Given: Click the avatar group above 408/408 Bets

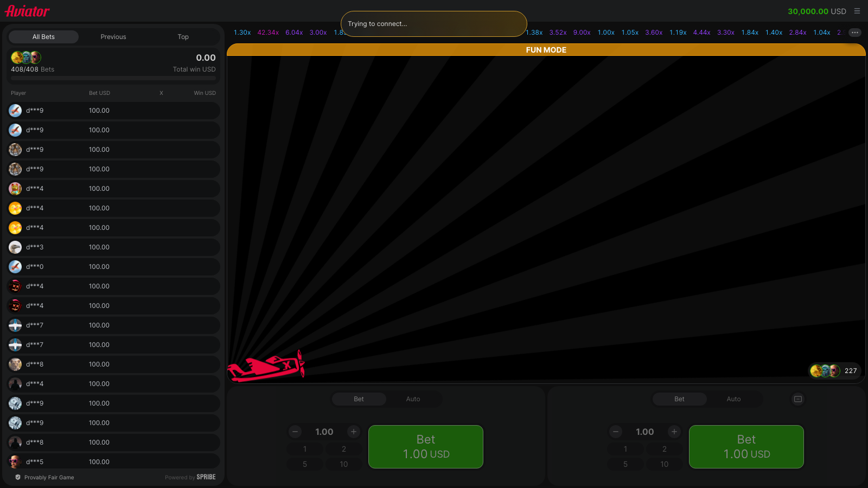Looking at the screenshot, I should (26, 57).
